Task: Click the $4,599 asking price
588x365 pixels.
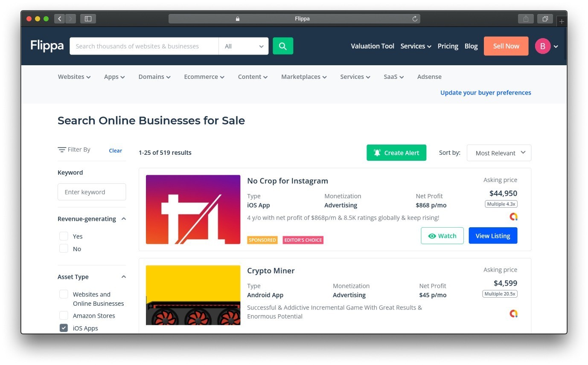Action: click(506, 283)
